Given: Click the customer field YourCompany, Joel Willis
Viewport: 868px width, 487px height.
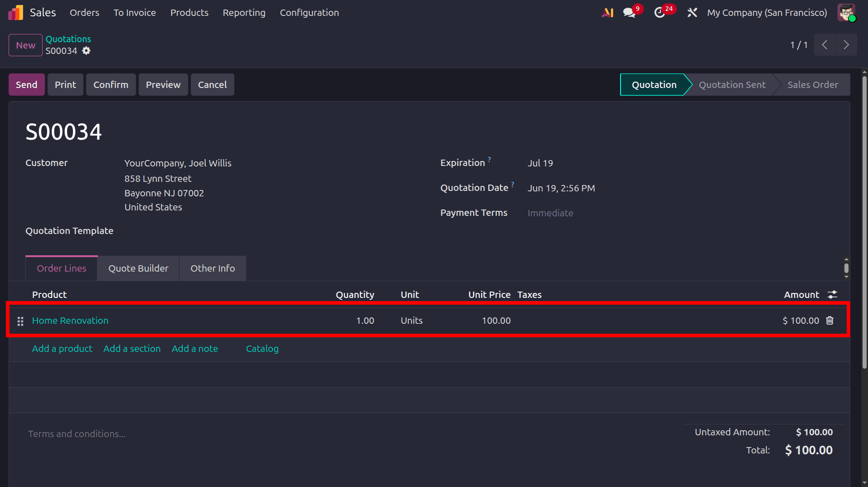Looking at the screenshot, I should [178, 163].
